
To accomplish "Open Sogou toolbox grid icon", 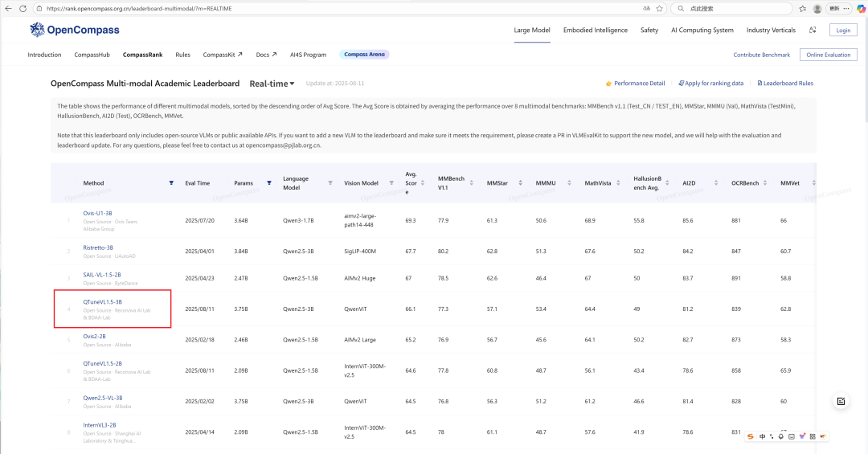I will 813,436.
